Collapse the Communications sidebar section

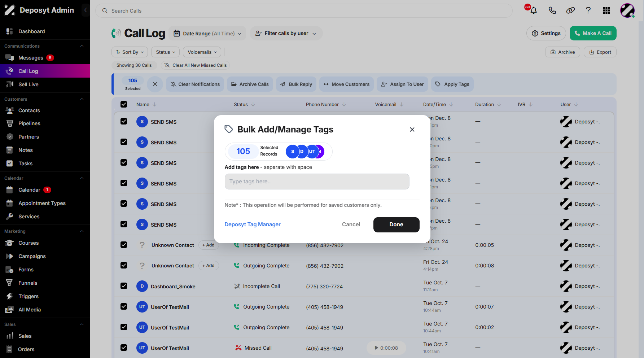click(x=82, y=46)
